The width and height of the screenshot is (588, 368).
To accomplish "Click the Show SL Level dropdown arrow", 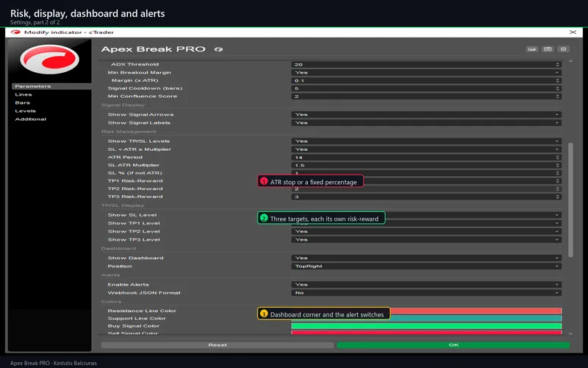I will 557,215.
